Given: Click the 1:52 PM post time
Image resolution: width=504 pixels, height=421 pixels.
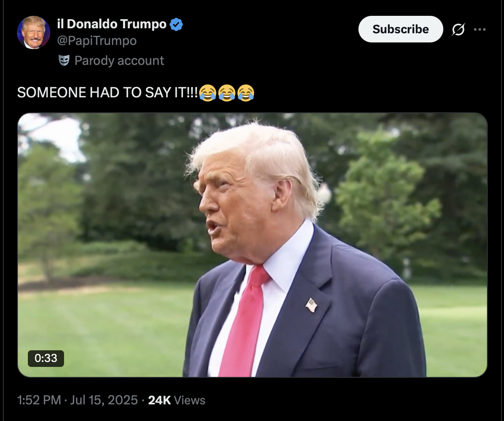Looking at the screenshot, I should point(39,400).
